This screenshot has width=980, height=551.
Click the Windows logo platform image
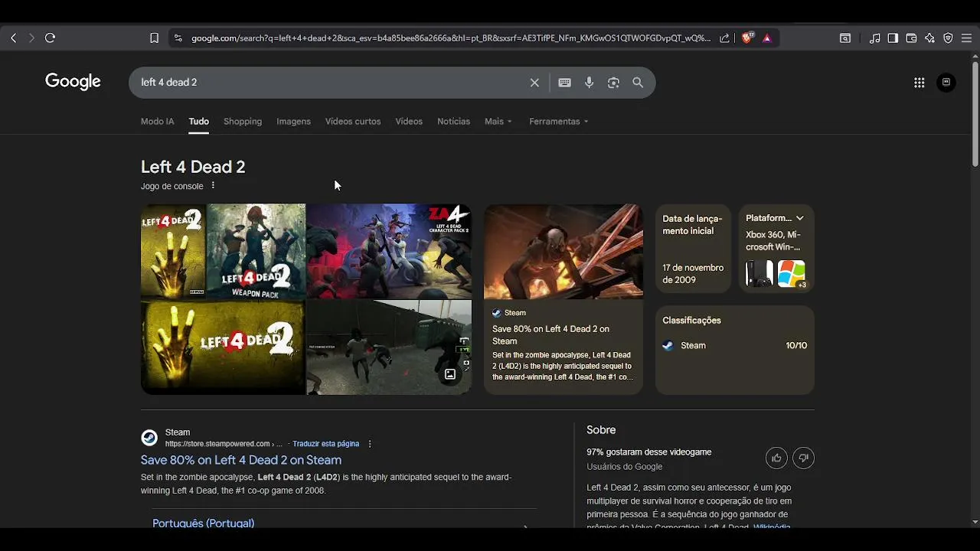pyautogui.click(x=792, y=273)
